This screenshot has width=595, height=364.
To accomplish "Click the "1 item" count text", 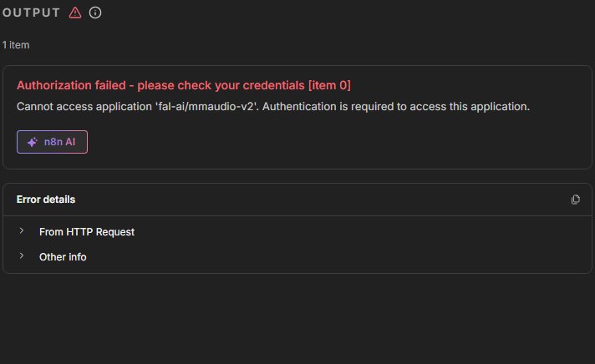I will pyautogui.click(x=16, y=44).
